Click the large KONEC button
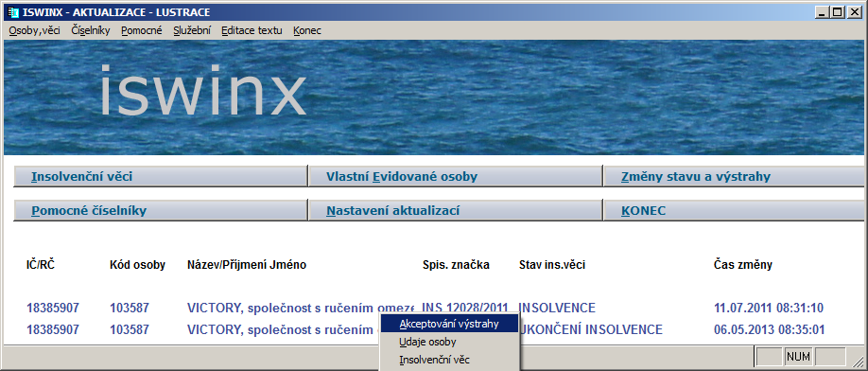868x371 pixels. tap(734, 210)
